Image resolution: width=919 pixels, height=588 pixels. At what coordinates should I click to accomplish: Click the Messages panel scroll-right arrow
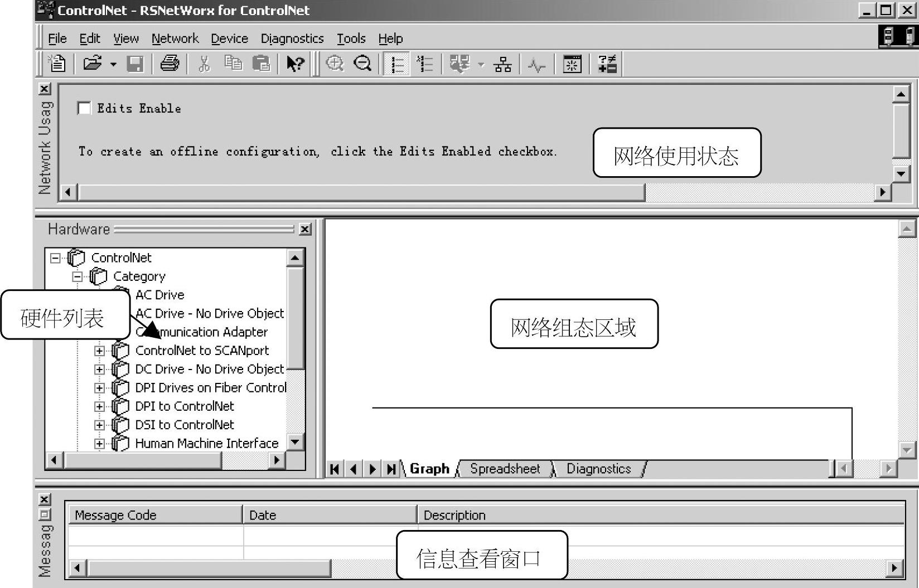pyautogui.click(x=894, y=568)
